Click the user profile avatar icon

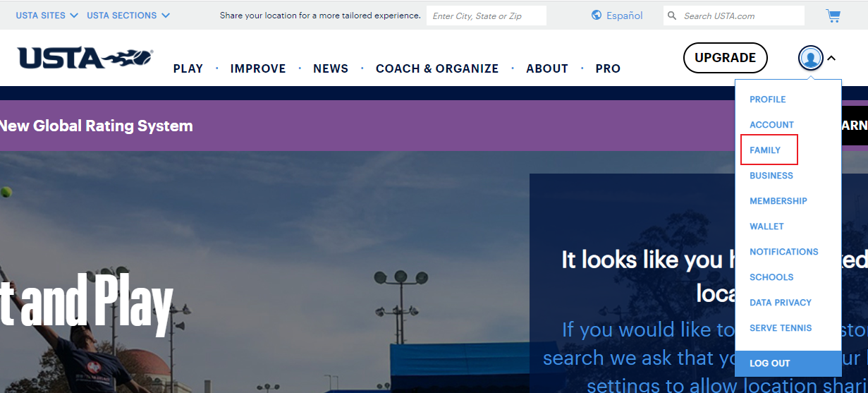(811, 58)
